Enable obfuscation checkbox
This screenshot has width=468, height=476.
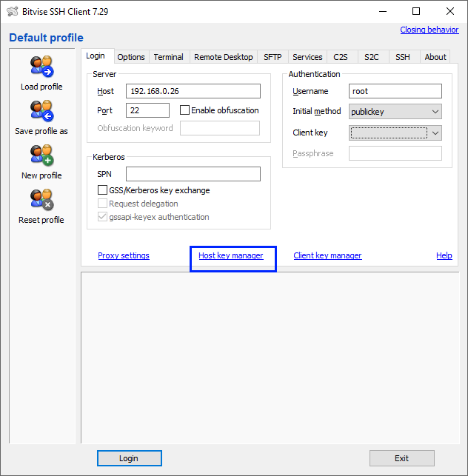coord(184,110)
